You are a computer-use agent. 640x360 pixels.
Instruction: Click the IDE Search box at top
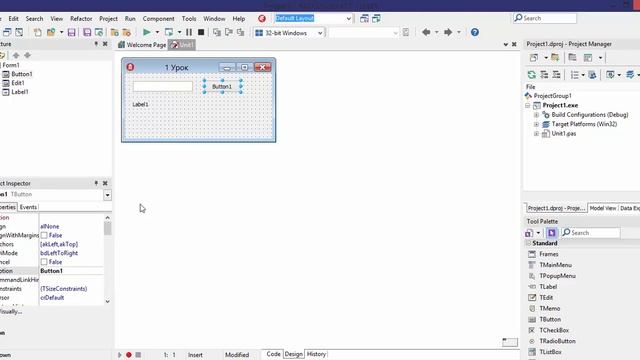[x=545, y=18]
